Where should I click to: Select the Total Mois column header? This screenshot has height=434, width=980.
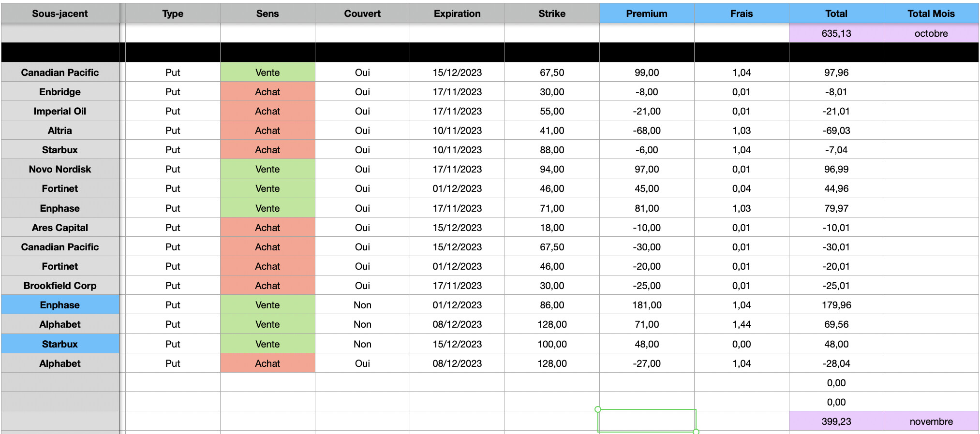coord(931,14)
